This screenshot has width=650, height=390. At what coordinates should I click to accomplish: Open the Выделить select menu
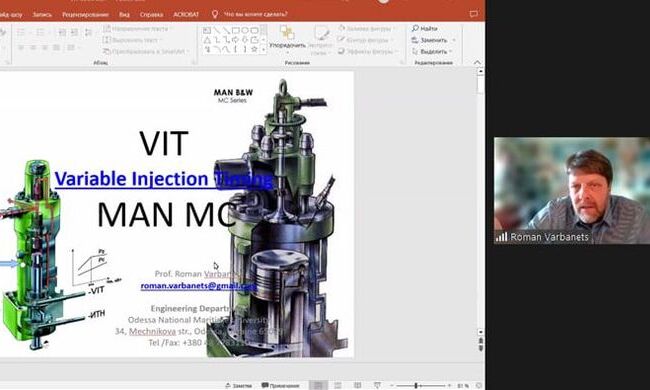click(x=432, y=52)
